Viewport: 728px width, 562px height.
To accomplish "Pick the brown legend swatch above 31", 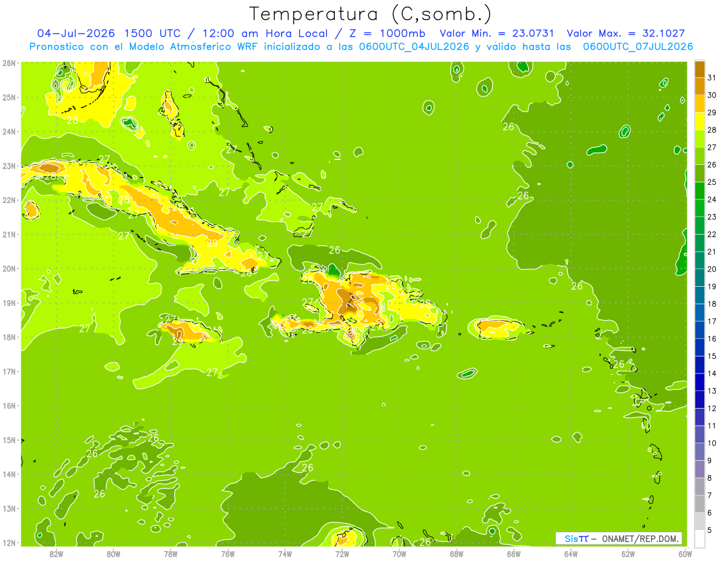I will pyautogui.click(x=699, y=69).
